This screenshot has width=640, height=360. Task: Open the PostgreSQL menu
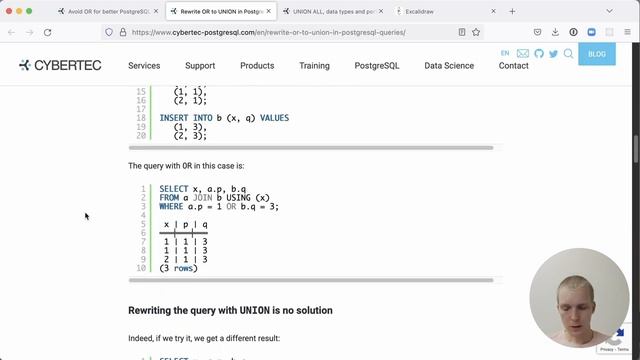tap(377, 66)
